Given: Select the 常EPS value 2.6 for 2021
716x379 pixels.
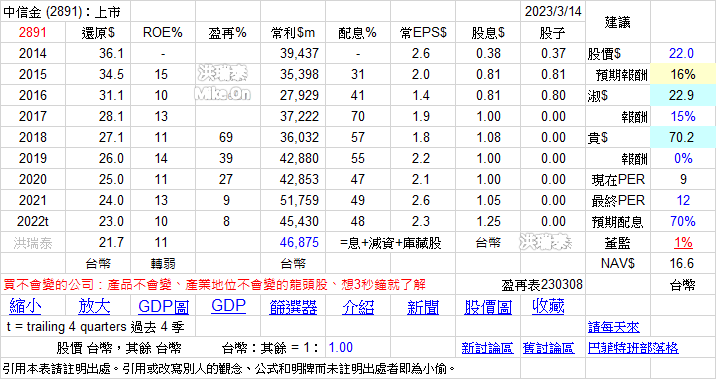Looking at the screenshot, I should click(x=420, y=200).
